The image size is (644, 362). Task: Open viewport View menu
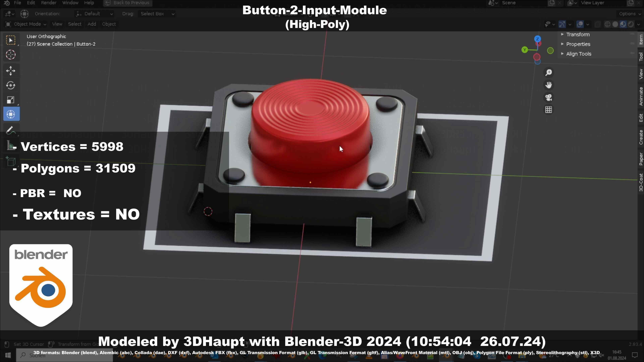pos(57,24)
